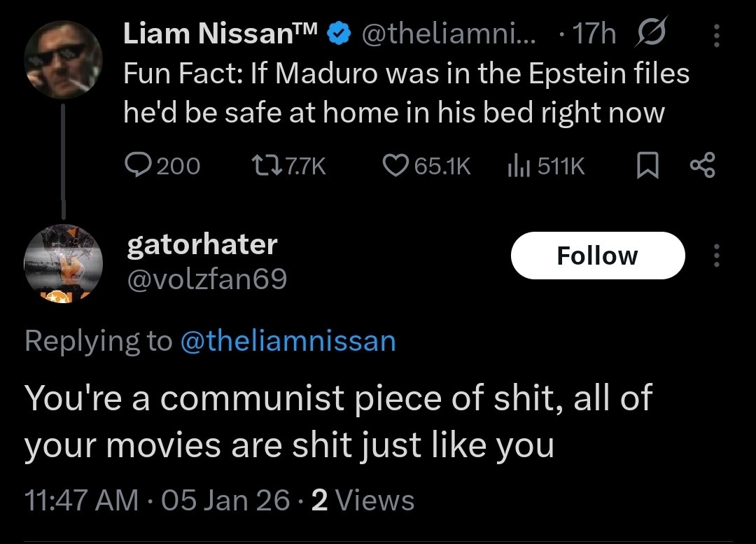Image resolution: width=756 pixels, height=544 pixels.
Task: Open more options for gatorhater reply
Action: (716, 256)
